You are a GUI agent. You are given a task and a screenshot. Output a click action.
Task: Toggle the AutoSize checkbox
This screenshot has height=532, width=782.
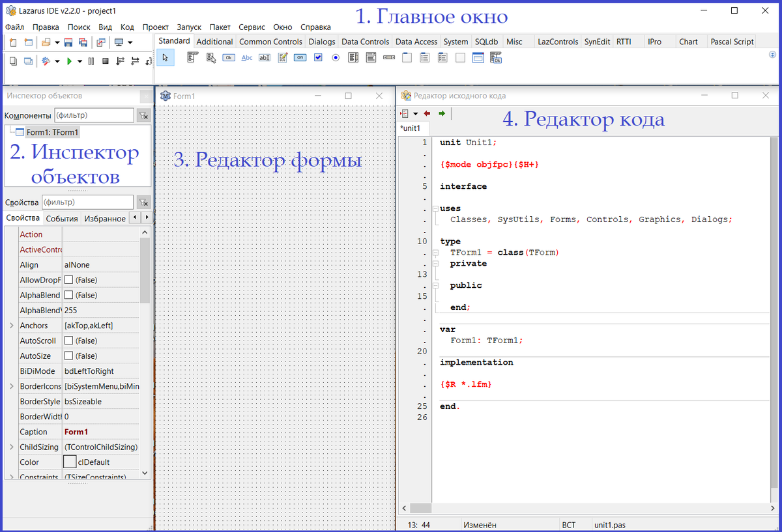[68, 356]
